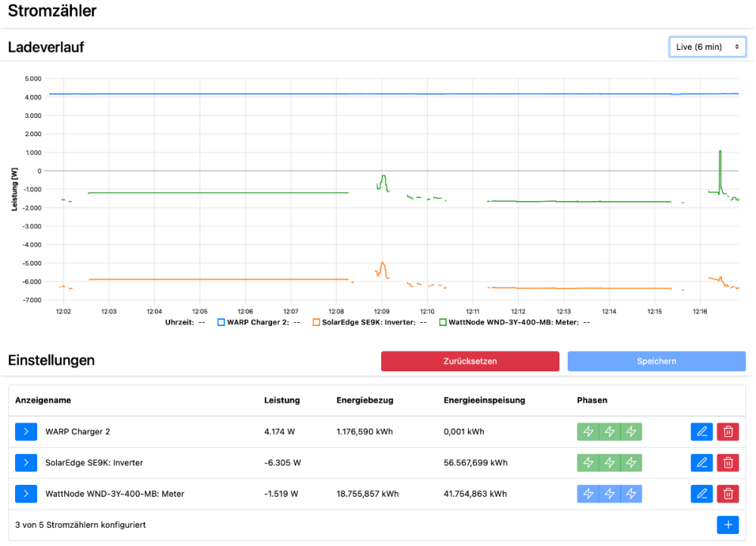Click first phase icon of WARP Charger 2

pyautogui.click(x=588, y=432)
